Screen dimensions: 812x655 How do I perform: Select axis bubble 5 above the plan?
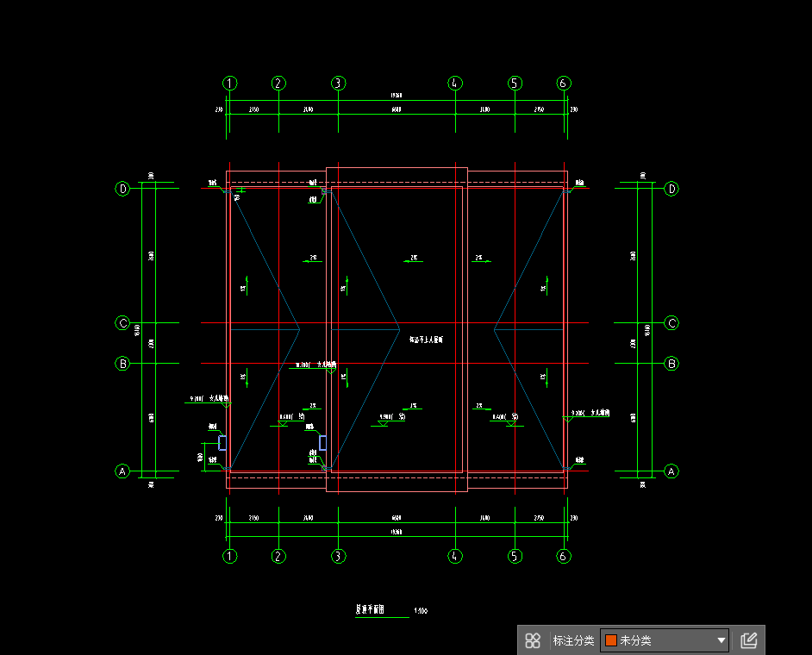point(515,83)
